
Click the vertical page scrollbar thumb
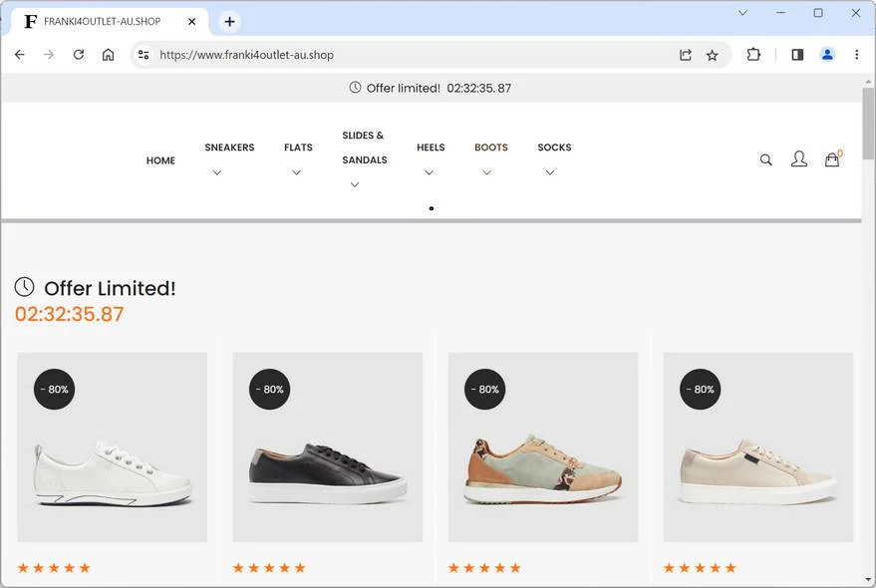point(868,123)
